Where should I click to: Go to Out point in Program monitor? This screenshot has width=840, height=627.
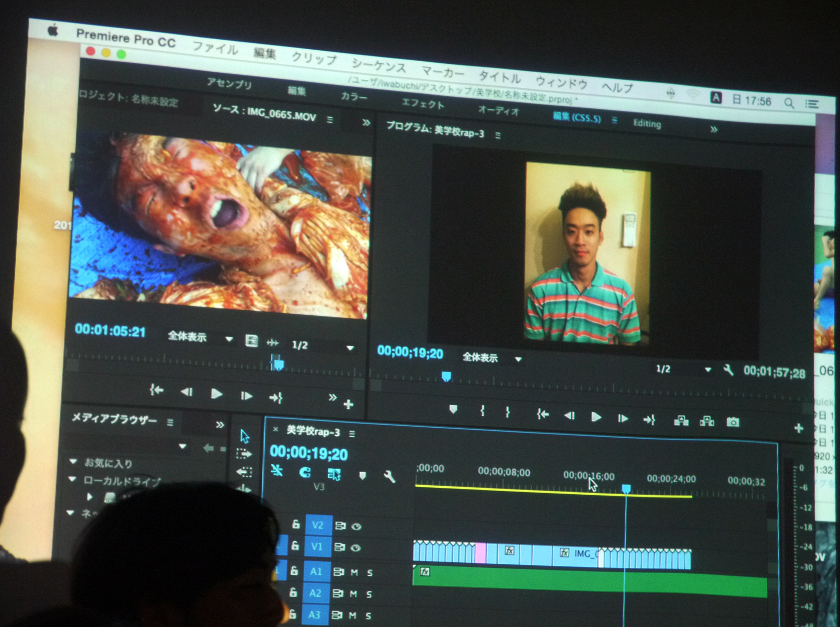(x=649, y=419)
